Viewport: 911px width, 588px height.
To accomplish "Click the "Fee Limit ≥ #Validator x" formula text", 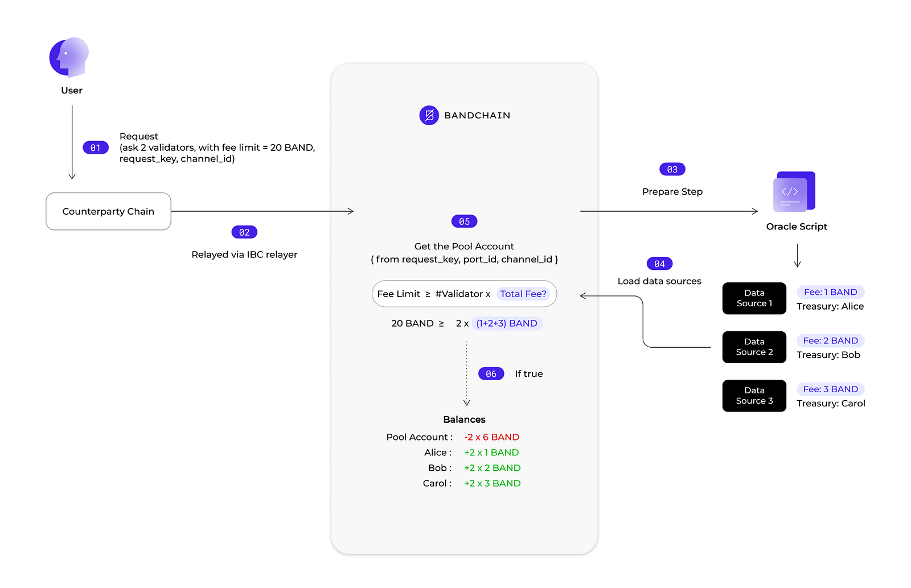I will pos(434,294).
